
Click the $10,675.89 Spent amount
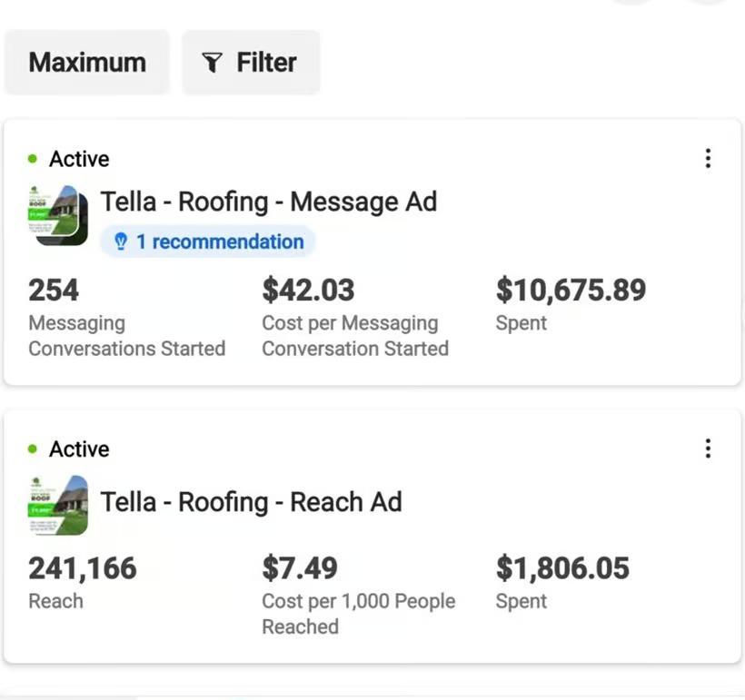point(571,291)
